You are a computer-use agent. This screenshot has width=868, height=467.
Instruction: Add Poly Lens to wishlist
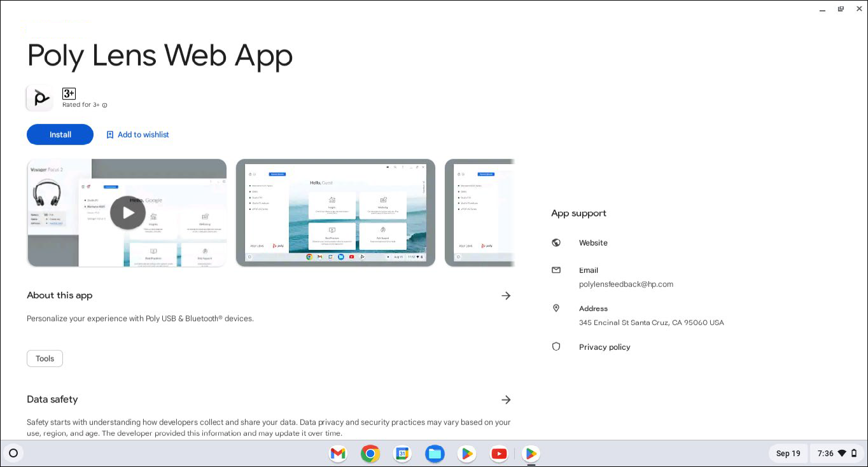(x=137, y=134)
